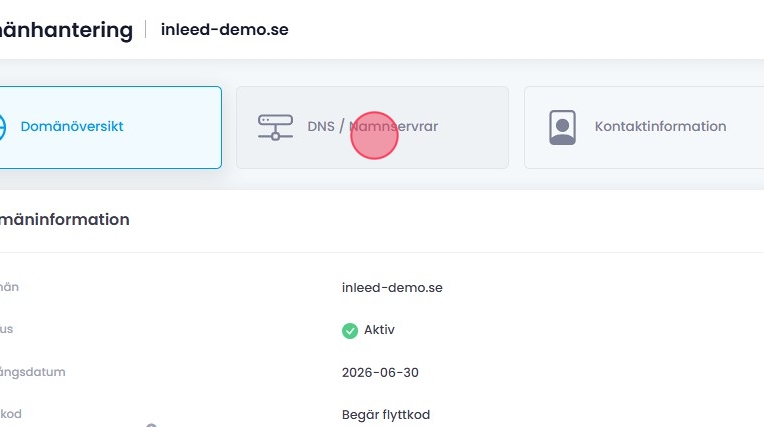Click the row label left of Aktiv
Viewport: 764px width, 427px height.
6,329
